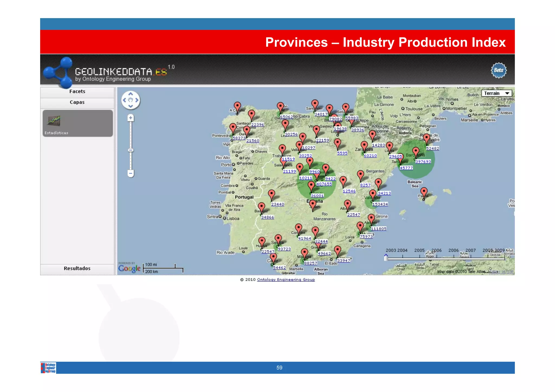Viewport: 555px width, 392px height.
Task: Open the value link 93723
Action: point(284,249)
